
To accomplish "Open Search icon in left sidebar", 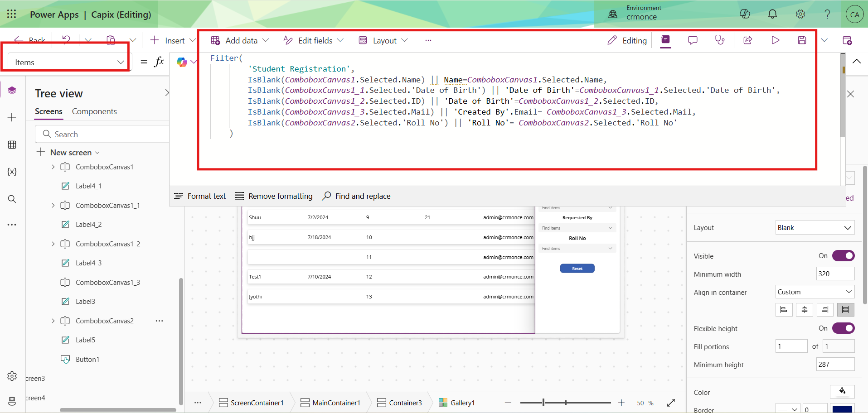I will 12,199.
